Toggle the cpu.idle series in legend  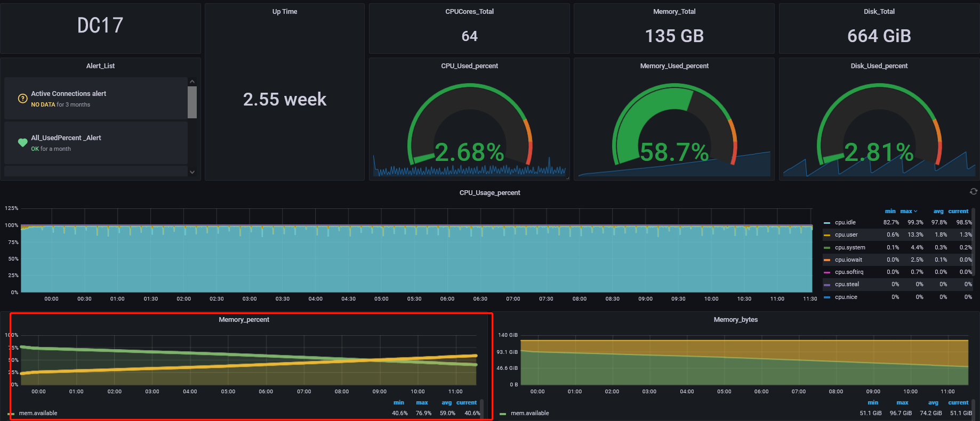click(x=845, y=223)
